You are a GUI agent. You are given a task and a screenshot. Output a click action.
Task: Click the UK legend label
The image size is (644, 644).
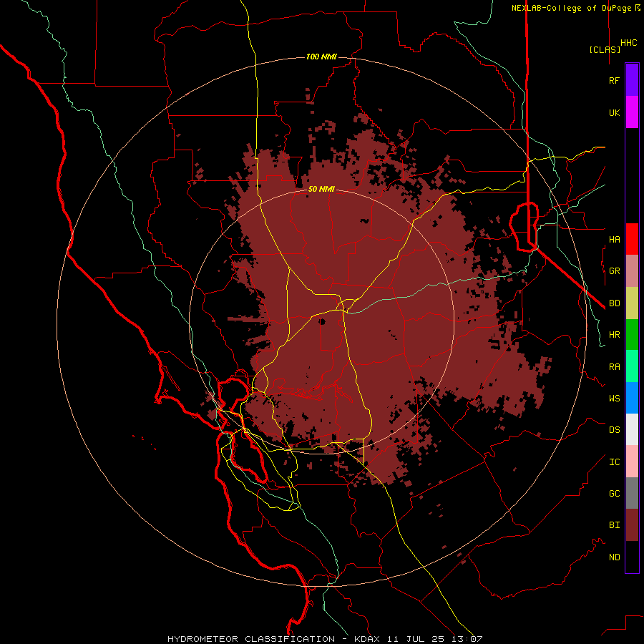tap(615, 112)
